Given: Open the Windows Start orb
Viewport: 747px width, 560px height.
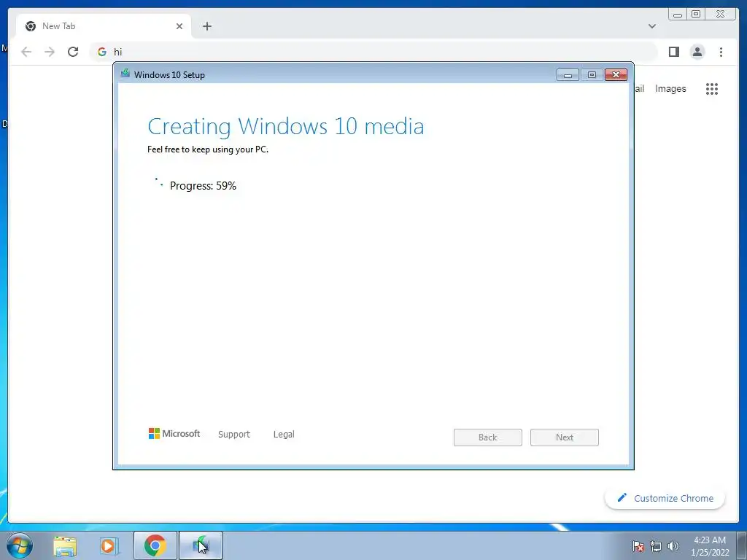Looking at the screenshot, I should coord(20,545).
